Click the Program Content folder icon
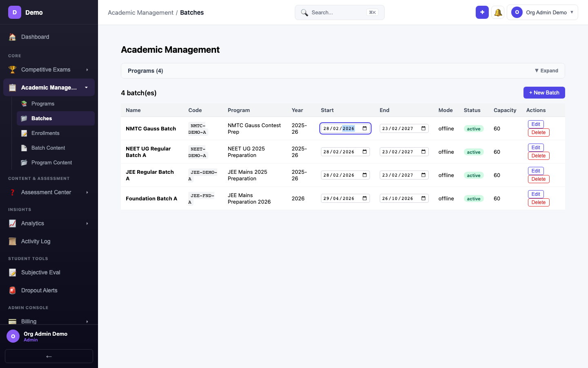 (24, 163)
